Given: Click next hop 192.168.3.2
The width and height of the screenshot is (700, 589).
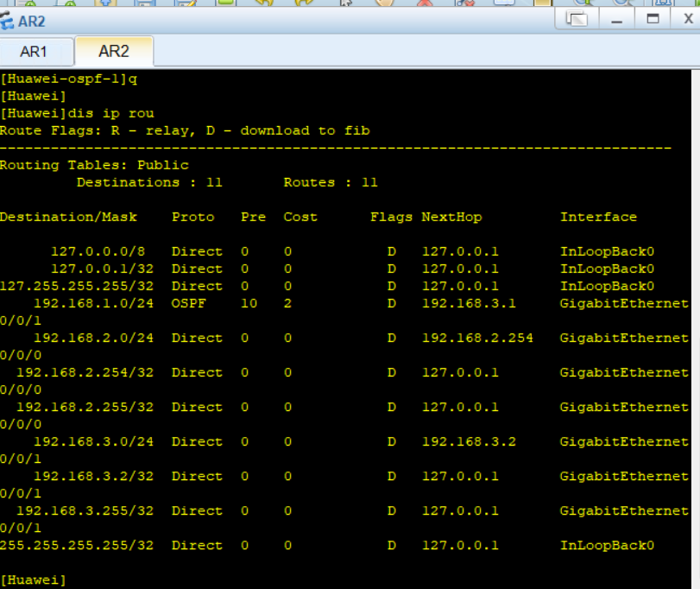Looking at the screenshot, I should (x=469, y=441).
